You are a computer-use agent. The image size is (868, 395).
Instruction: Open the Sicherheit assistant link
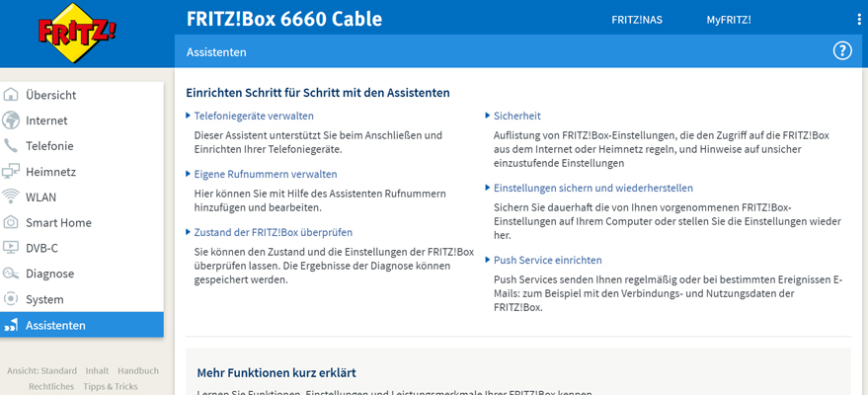point(516,116)
